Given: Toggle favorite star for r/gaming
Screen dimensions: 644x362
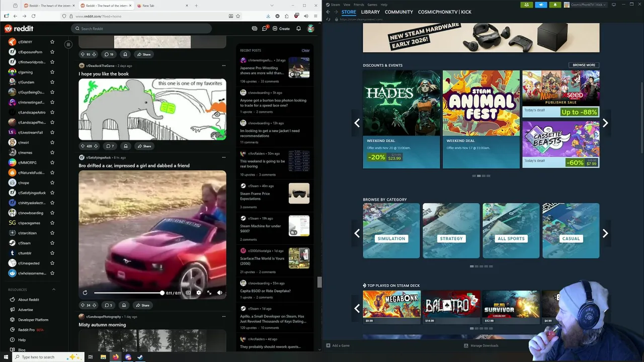Looking at the screenshot, I should tap(52, 72).
